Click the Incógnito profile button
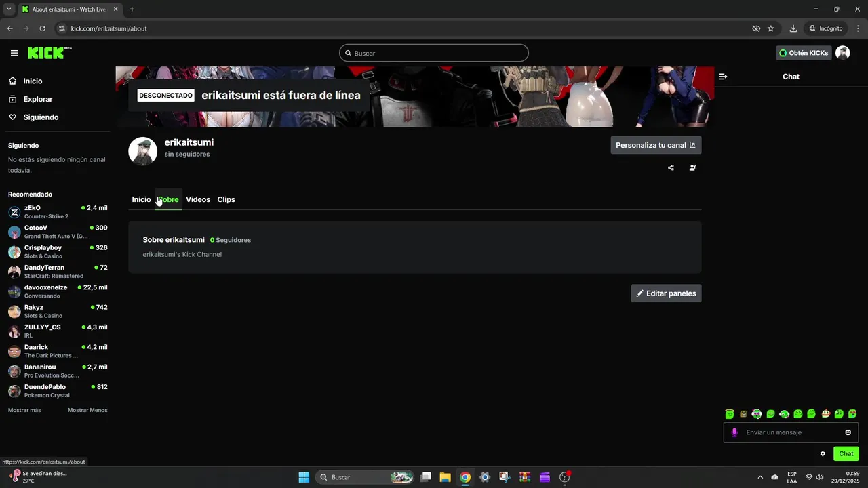 [x=825, y=28]
